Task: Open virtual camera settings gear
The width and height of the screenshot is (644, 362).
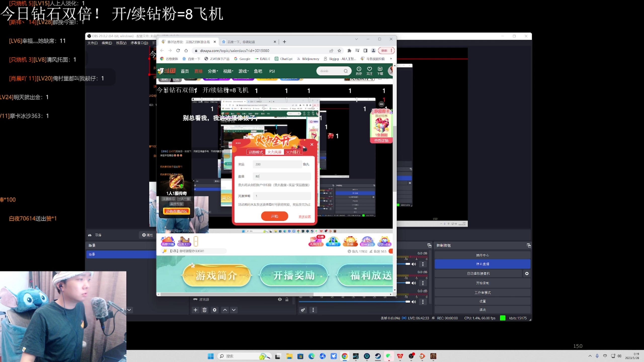Action: click(527, 273)
